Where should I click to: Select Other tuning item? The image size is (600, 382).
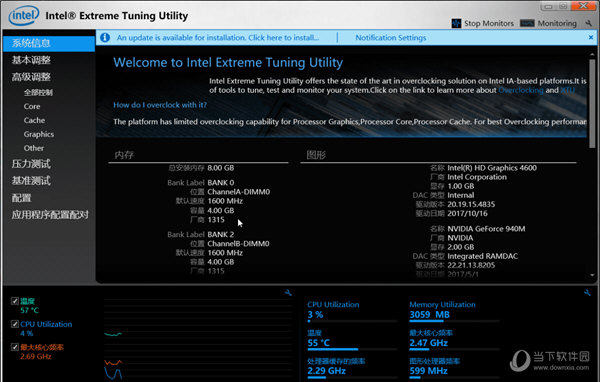point(34,148)
